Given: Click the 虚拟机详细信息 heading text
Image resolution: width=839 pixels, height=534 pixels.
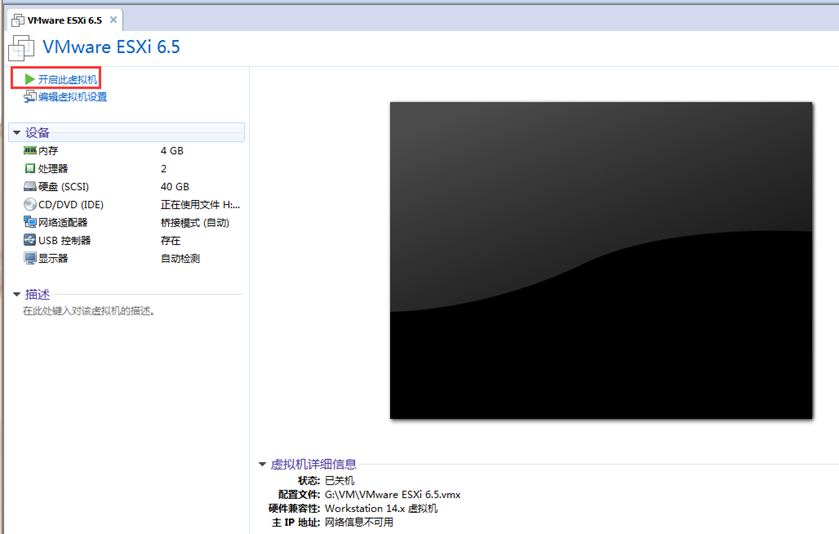Looking at the screenshot, I should click(314, 464).
